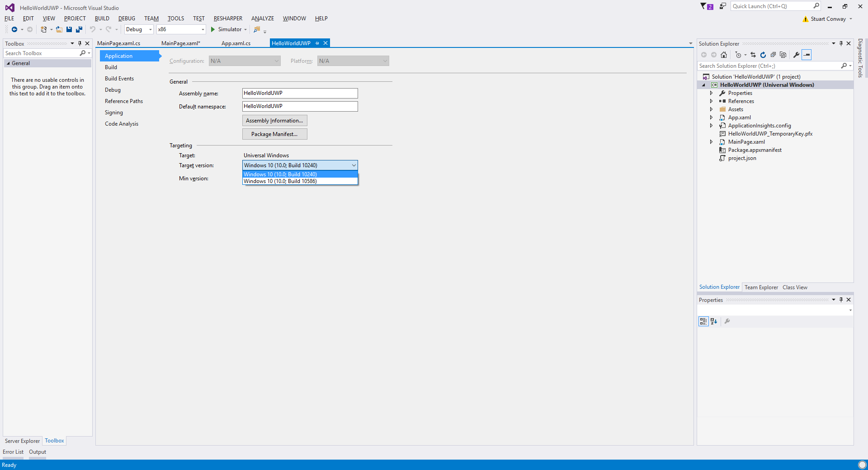Click the Solution Explorer search magnifier
868x470 pixels.
(844, 66)
